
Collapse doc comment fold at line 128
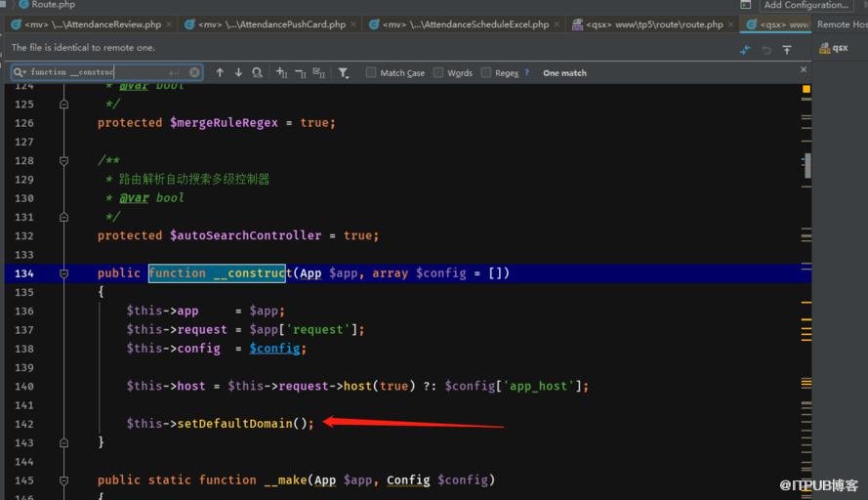pos(63,160)
